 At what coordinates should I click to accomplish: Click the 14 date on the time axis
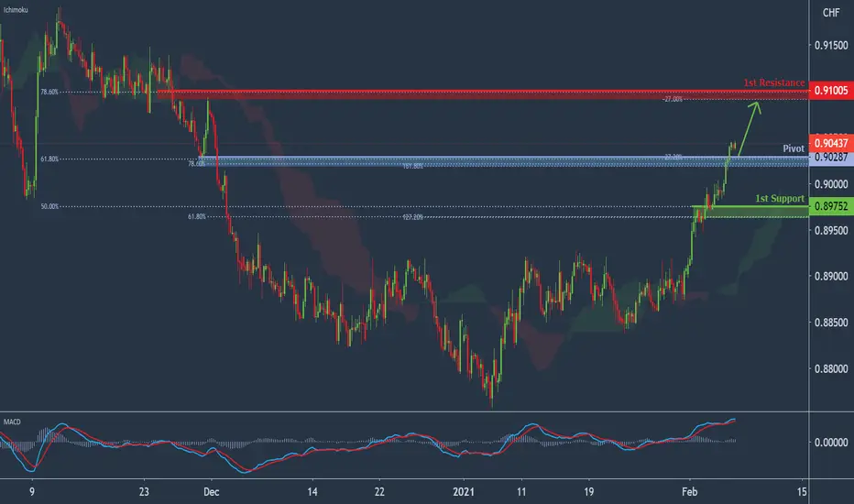[x=312, y=492]
